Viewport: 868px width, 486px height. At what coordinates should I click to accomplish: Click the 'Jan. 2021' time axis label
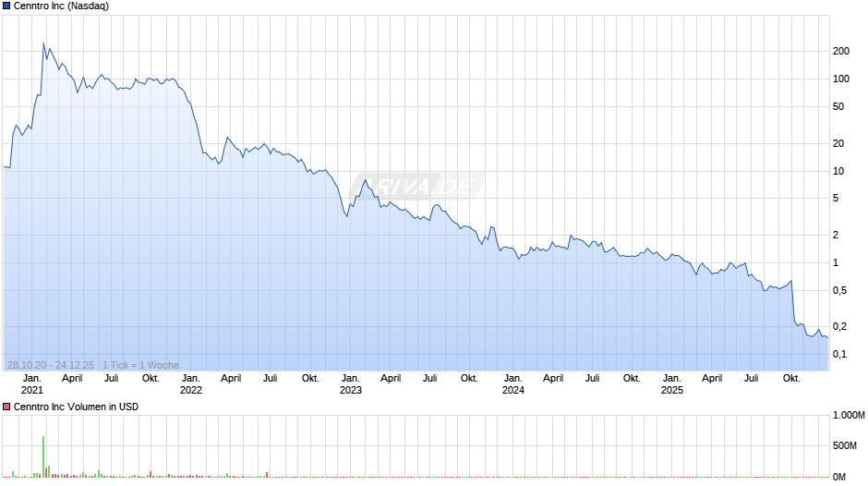tap(32, 384)
